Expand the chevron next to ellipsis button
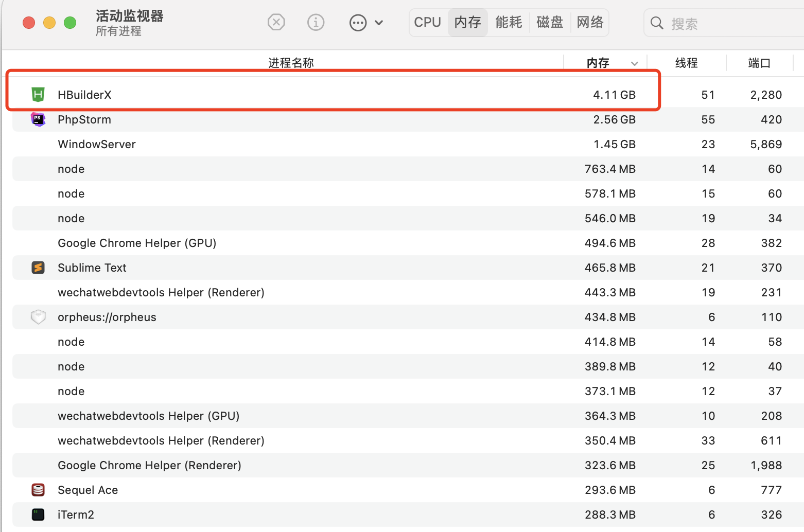This screenshot has height=532, width=804. tap(379, 23)
